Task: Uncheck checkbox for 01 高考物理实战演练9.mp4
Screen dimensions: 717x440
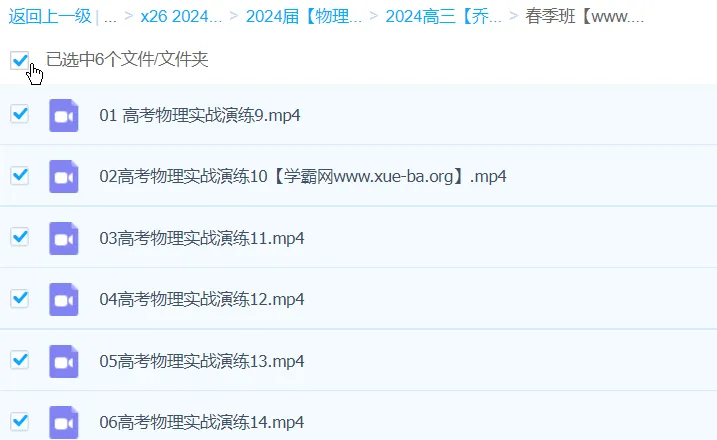Action: (x=20, y=114)
